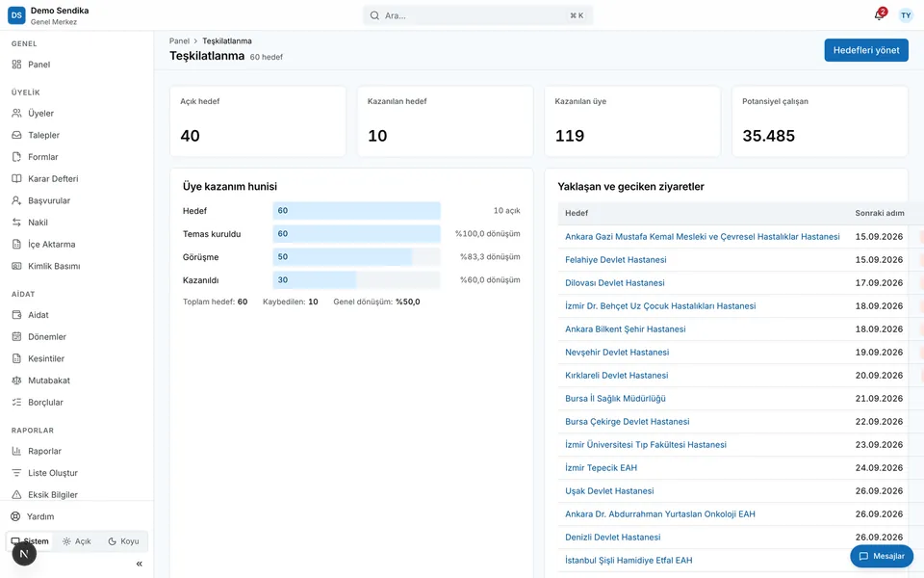
Task: Collapse the sidebar with double chevron
Action: tap(139, 564)
